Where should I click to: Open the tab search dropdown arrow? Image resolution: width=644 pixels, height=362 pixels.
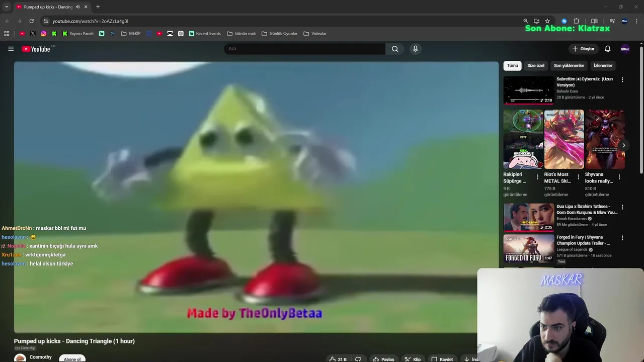click(7, 7)
